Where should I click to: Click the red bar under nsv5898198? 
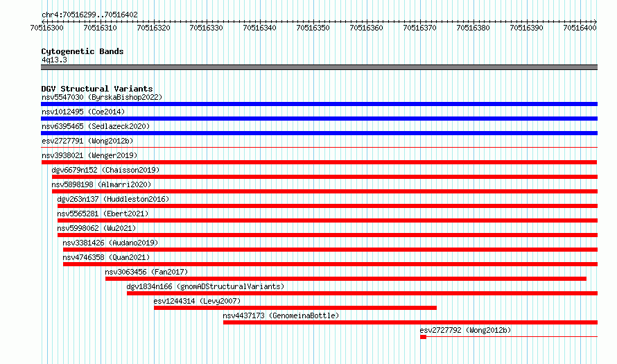[324, 191]
